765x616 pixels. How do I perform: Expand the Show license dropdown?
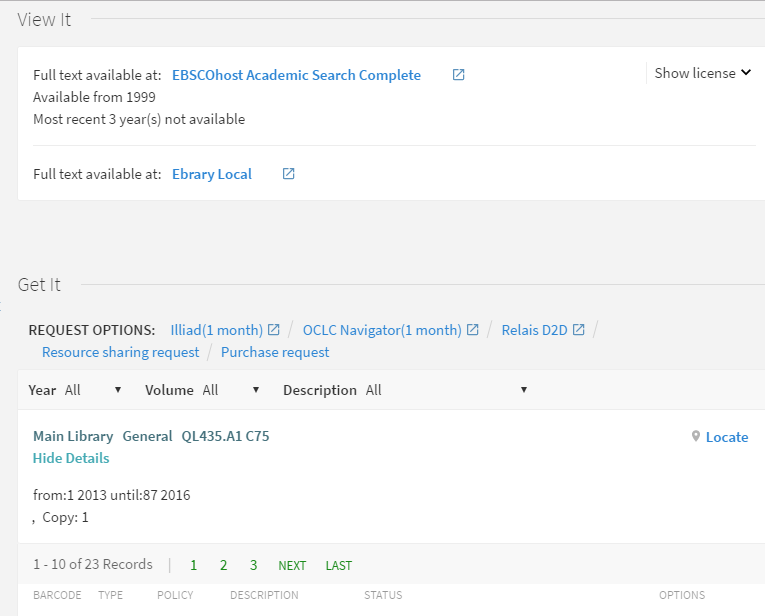click(702, 73)
